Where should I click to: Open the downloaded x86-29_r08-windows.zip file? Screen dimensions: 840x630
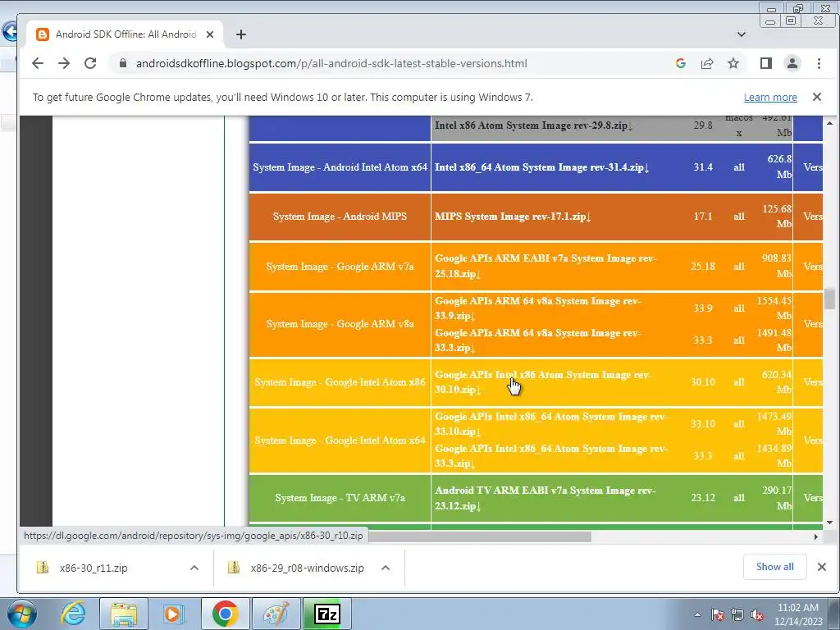[307, 568]
